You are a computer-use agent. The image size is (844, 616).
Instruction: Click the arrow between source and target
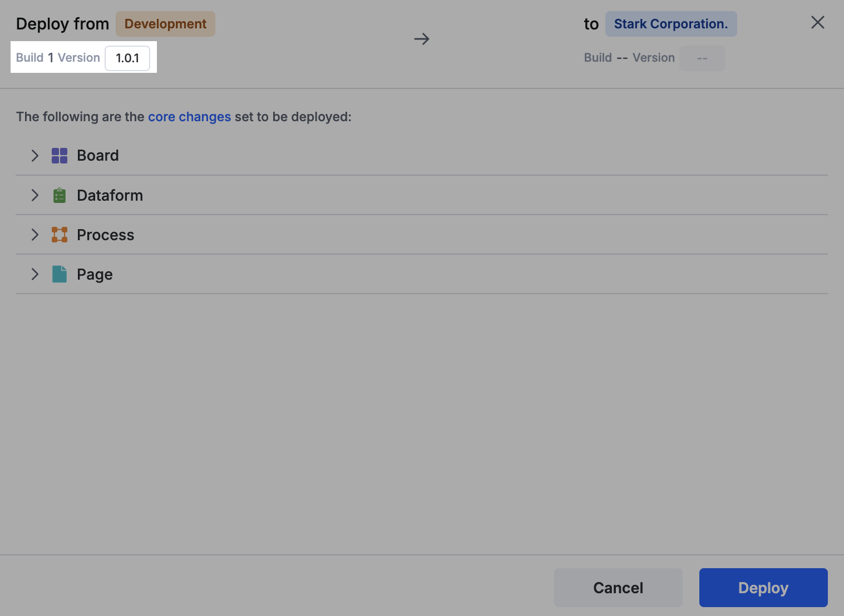click(422, 39)
